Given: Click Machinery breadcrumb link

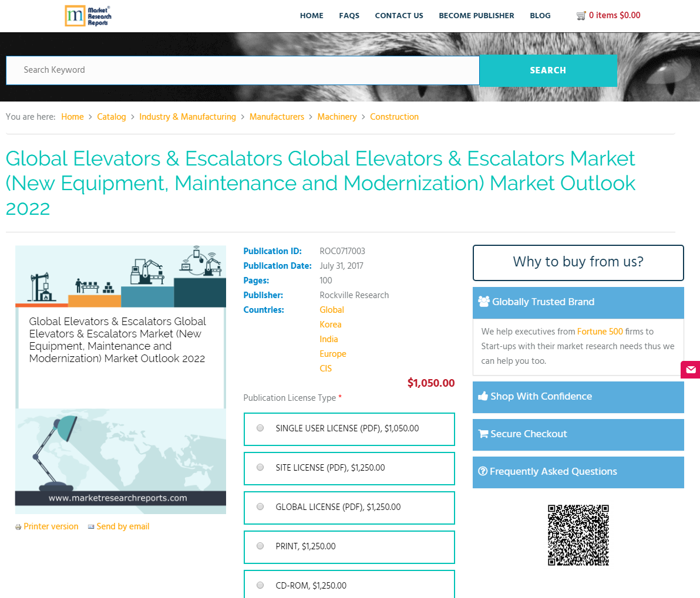Looking at the screenshot, I should pos(337,116).
